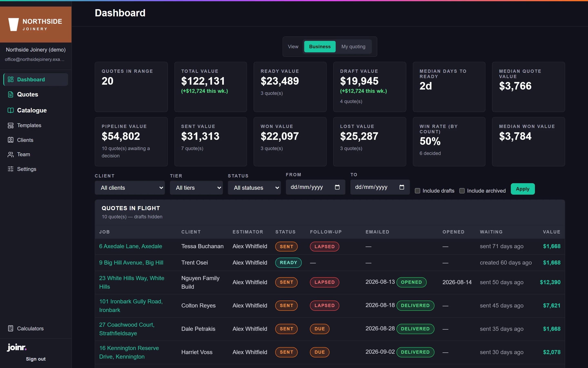
Task: Enable the Include archived checkbox
Action: click(462, 191)
